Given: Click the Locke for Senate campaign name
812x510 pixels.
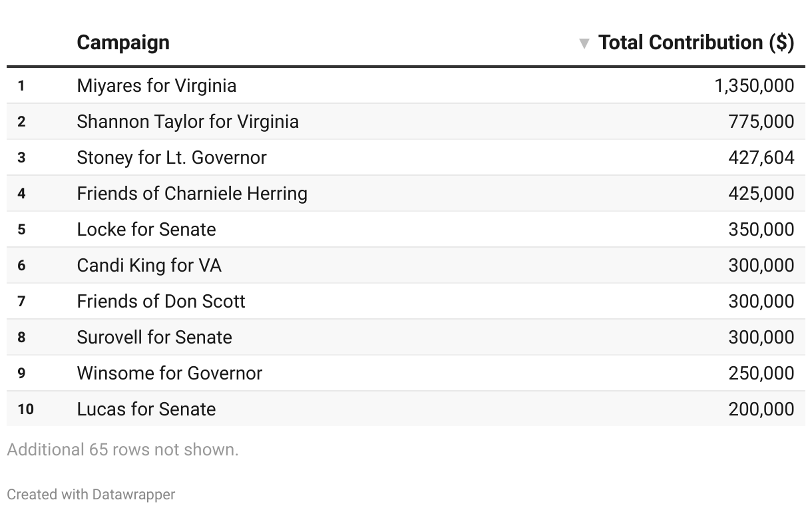Looking at the screenshot, I should [x=146, y=230].
